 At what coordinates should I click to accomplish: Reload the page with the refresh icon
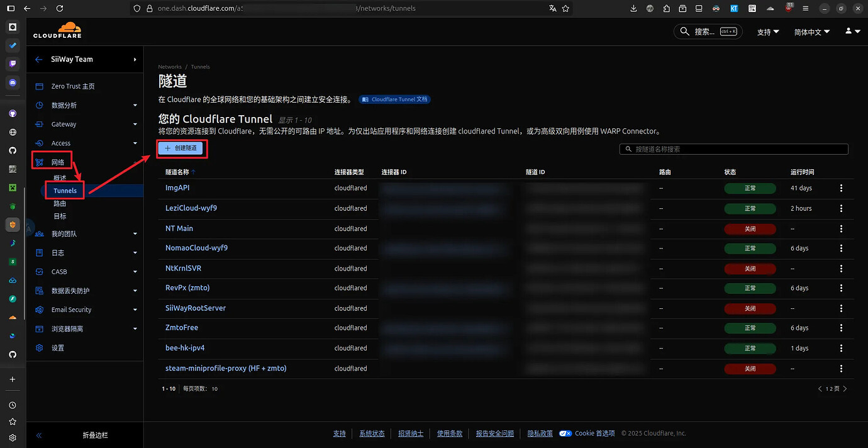point(60,9)
